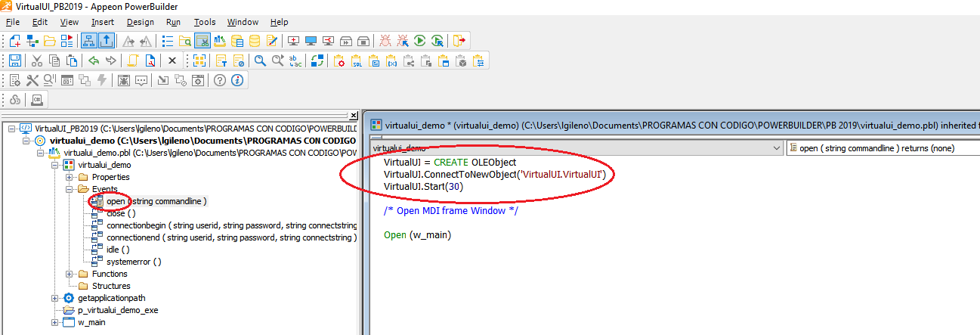Open the File menu
Screen dimensions: 980x335
click(13, 22)
